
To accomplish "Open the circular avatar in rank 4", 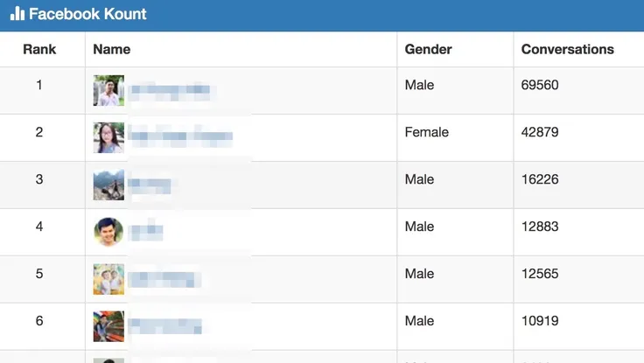I will coord(108,232).
